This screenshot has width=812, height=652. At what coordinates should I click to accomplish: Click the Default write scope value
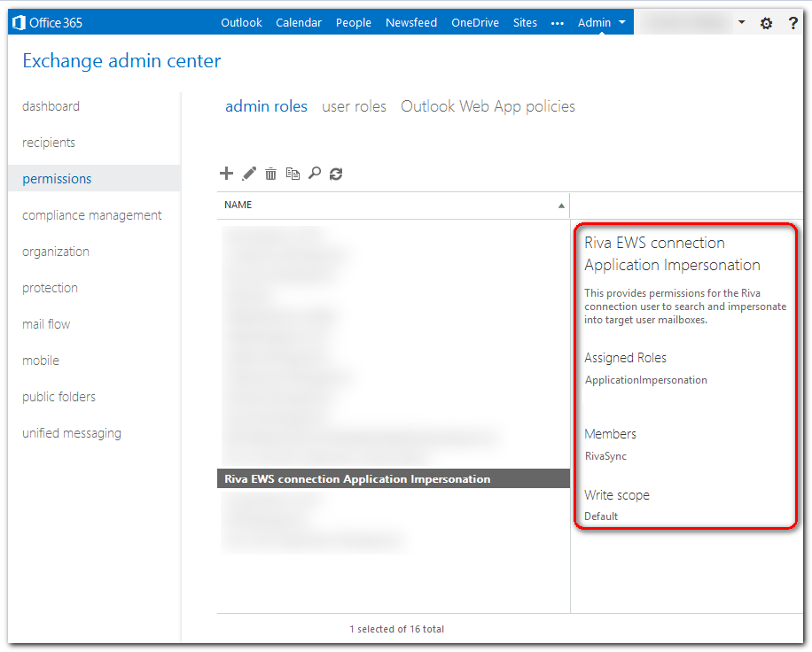(x=601, y=516)
